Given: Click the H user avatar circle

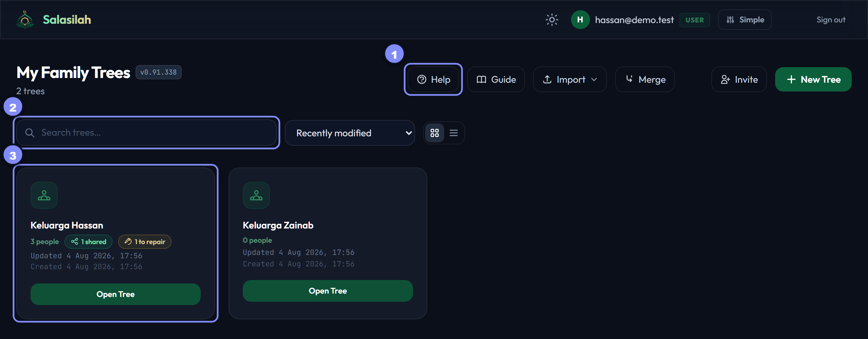Looking at the screenshot, I should pos(580,20).
